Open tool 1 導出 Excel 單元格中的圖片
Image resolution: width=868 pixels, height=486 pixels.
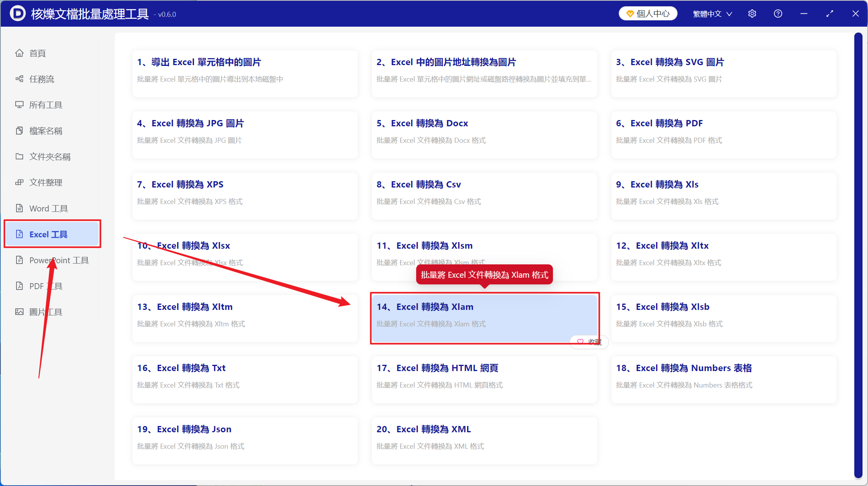pos(245,73)
